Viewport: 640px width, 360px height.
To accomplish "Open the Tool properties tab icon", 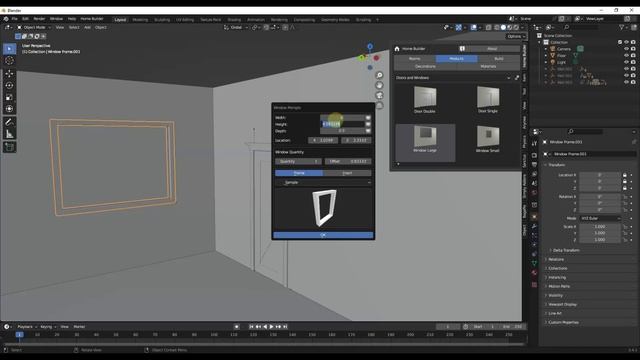I will [534, 144].
